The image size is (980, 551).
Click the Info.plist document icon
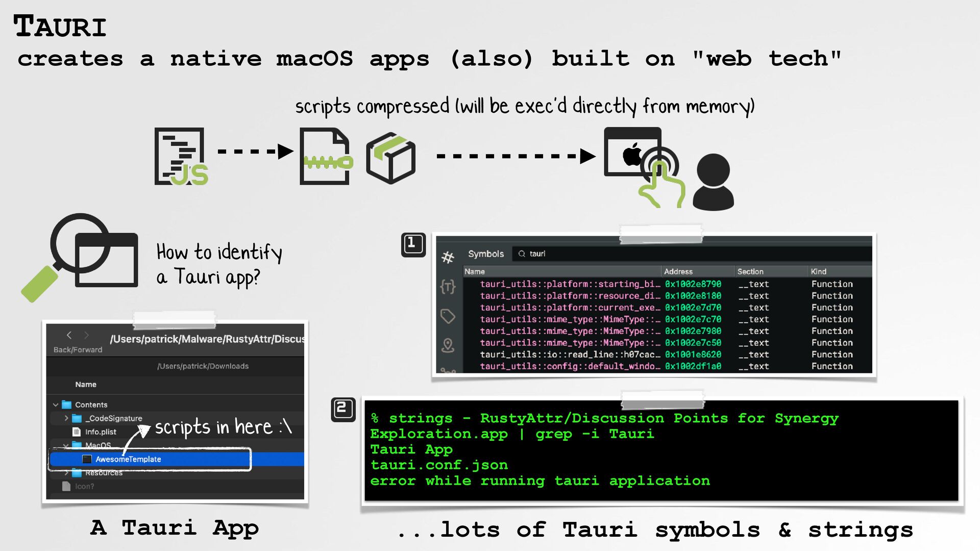(x=77, y=432)
